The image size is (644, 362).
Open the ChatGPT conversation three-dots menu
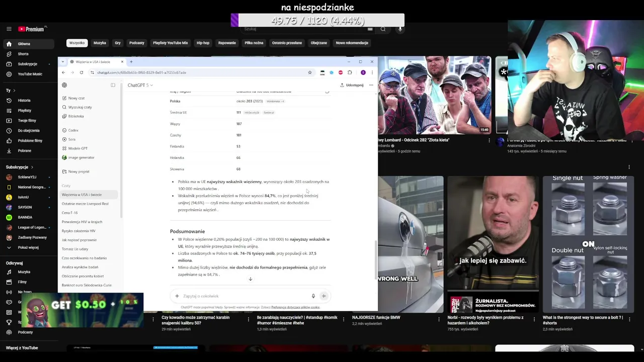(x=371, y=85)
